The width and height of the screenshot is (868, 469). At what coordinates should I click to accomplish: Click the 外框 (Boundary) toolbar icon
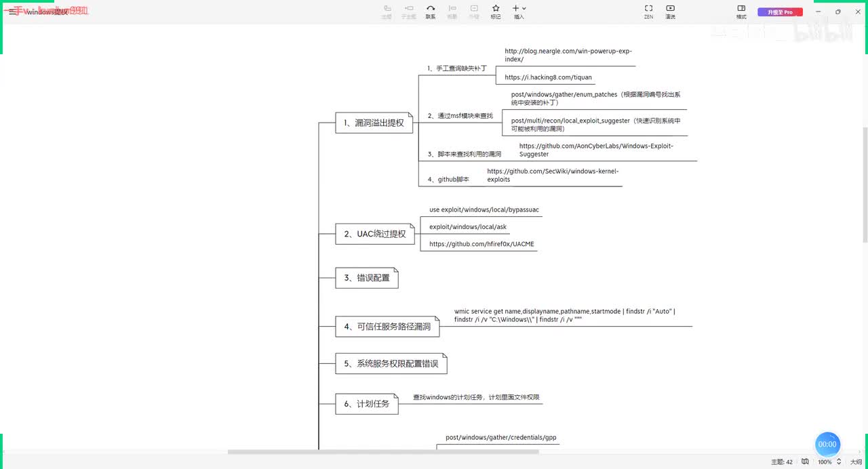pos(474,12)
